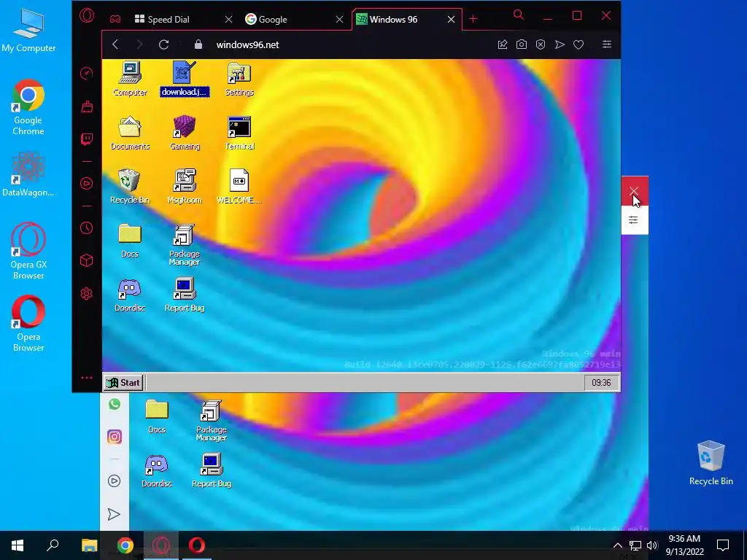The image size is (747, 560).
Task: Click the padlock site info icon
Action: coord(198,44)
